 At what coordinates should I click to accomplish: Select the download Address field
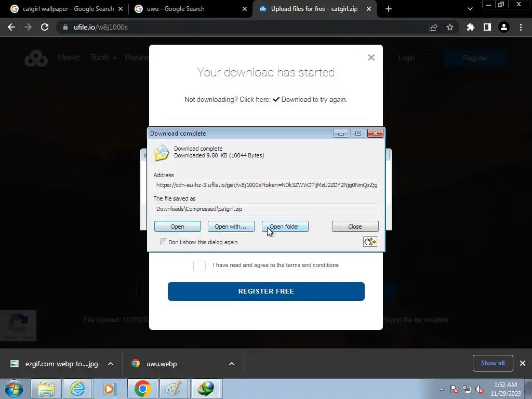(x=267, y=185)
